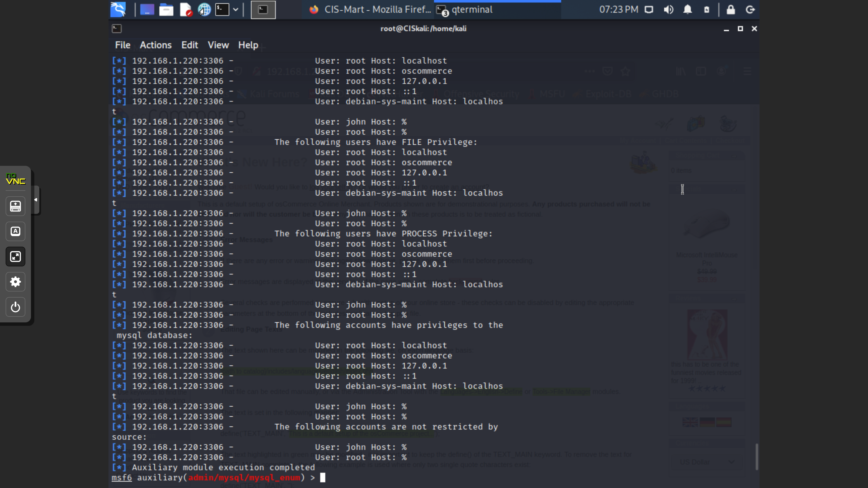Open the Edit menu in qterminal
868x488 pixels.
[x=190, y=45]
